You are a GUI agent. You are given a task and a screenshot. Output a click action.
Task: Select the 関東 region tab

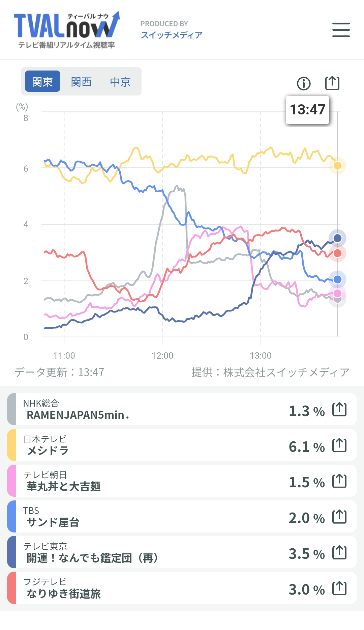42,81
